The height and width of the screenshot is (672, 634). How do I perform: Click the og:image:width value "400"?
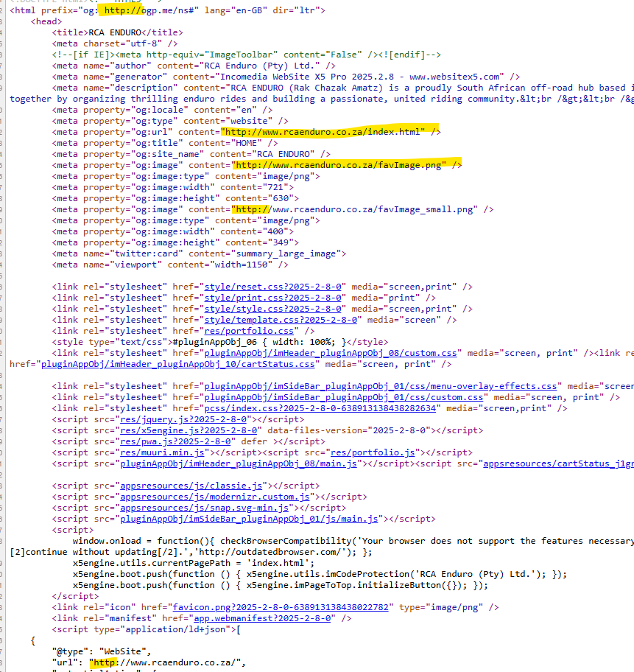275,232
